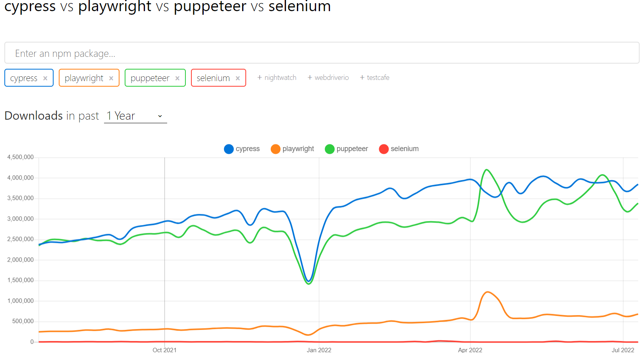The width and height of the screenshot is (644, 353).
Task: Open the time range dropdown showing 1 Year
Action: 135,116
